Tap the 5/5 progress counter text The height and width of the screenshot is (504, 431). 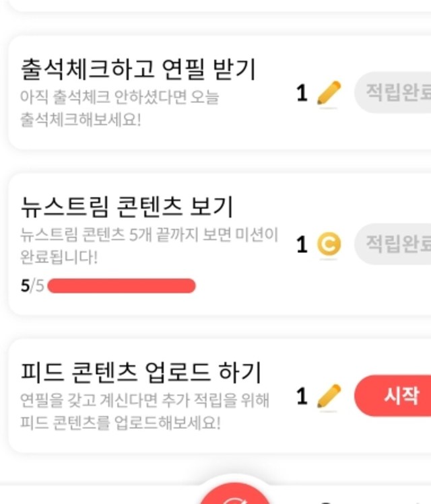[32, 286]
